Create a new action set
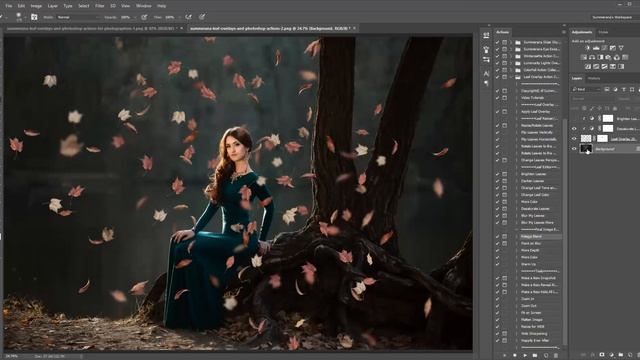 pos(535,356)
